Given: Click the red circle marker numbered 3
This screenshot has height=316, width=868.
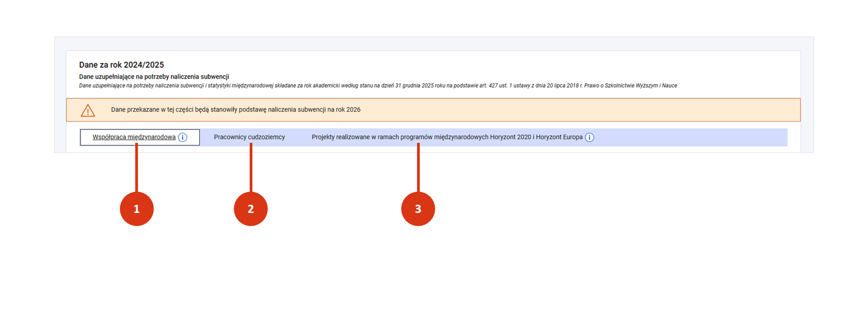Looking at the screenshot, I should click(x=418, y=209).
